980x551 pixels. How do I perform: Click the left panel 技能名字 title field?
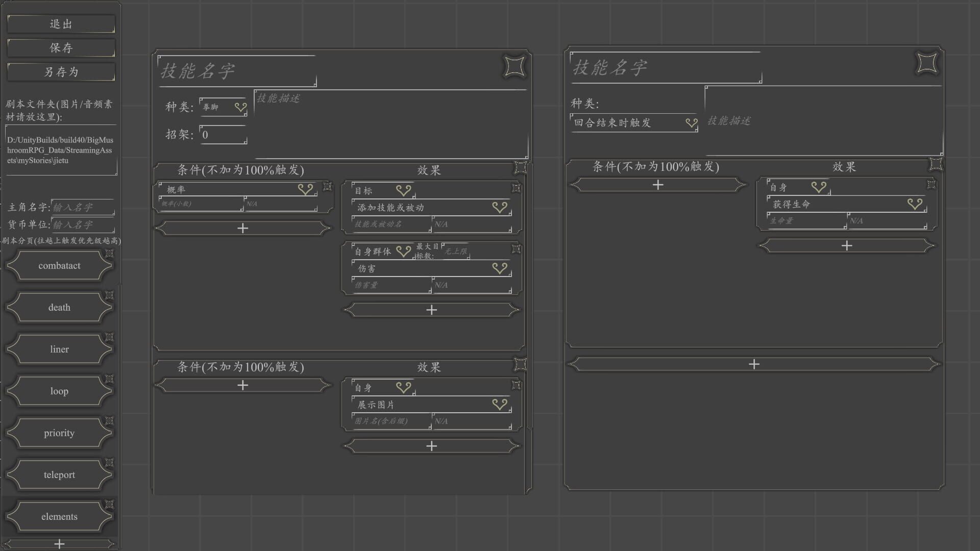pos(237,71)
